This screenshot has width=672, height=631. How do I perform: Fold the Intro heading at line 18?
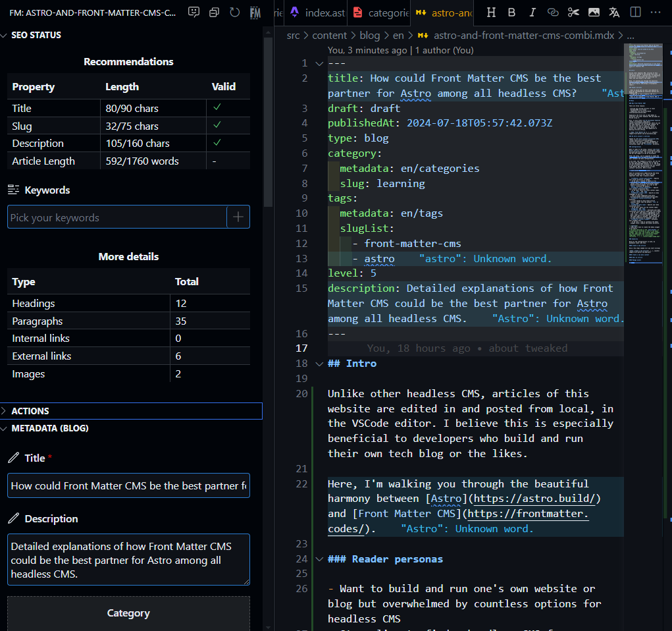319,364
